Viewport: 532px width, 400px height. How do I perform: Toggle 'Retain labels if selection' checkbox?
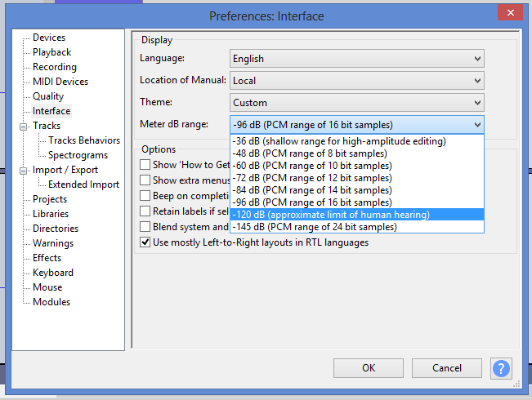(145, 211)
